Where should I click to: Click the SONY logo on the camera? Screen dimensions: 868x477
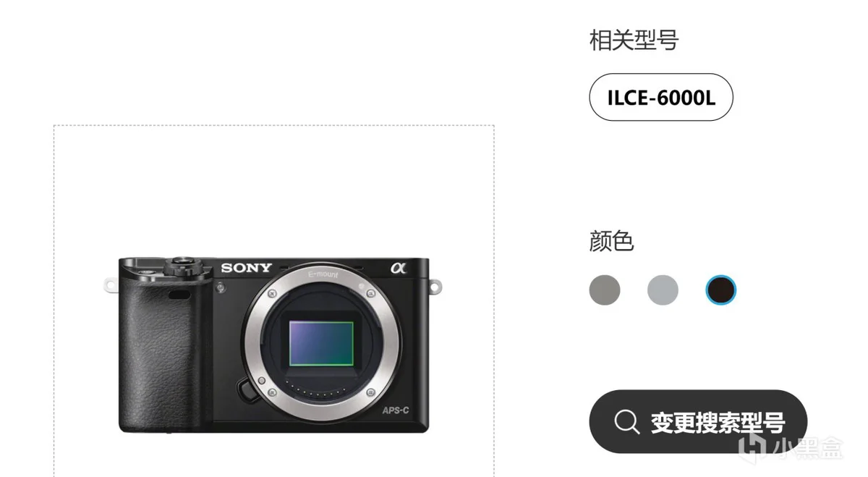tap(247, 268)
